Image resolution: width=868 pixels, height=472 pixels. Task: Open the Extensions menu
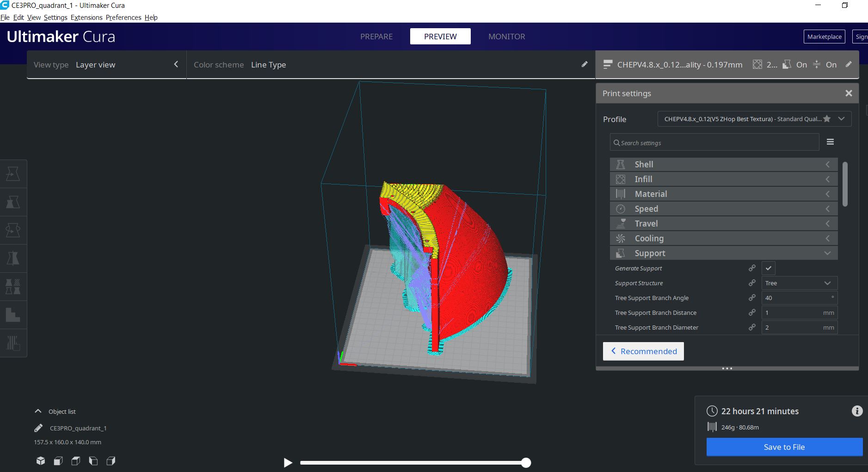click(86, 18)
